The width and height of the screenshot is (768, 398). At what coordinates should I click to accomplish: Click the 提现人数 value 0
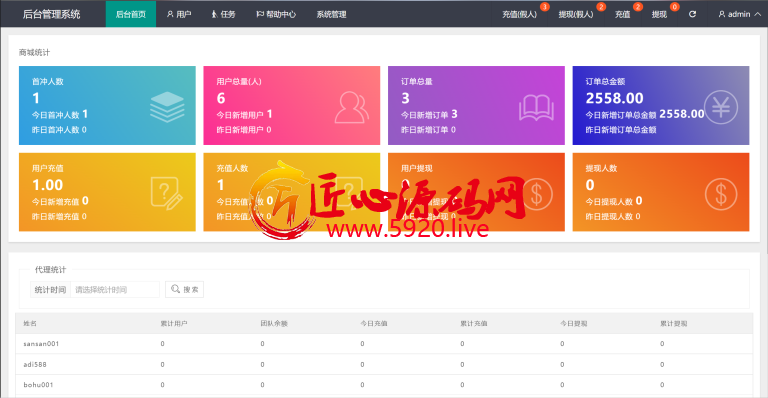pos(590,185)
